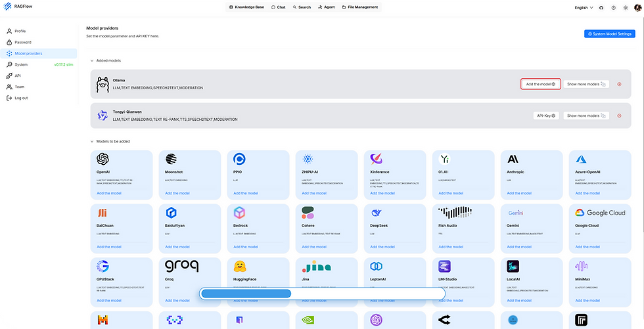Click the Fish Audio logo
Screen dimensions: 644x329
pyautogui.click(x=455, y=213)
